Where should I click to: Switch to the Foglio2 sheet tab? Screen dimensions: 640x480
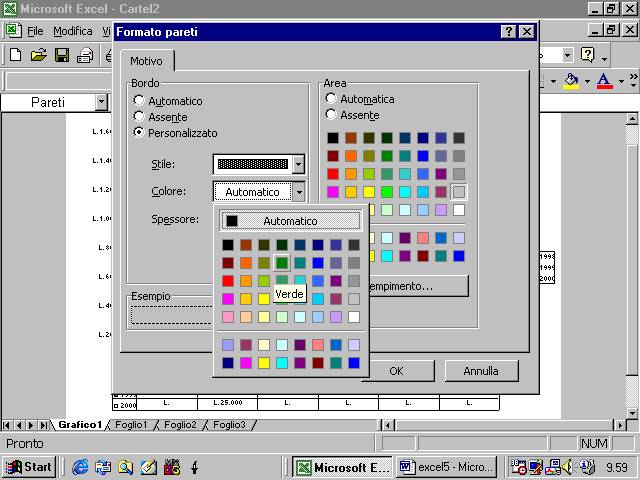(x=180, y=425)
